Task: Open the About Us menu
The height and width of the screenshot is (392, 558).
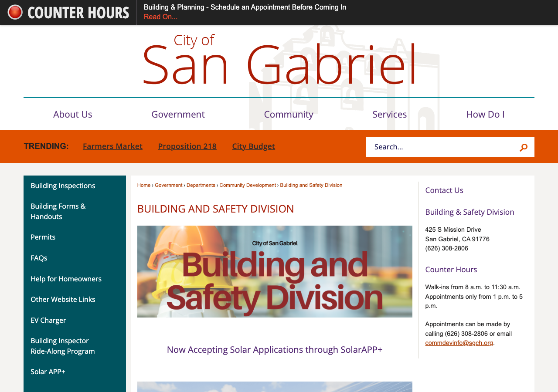Action: (73, 114)
